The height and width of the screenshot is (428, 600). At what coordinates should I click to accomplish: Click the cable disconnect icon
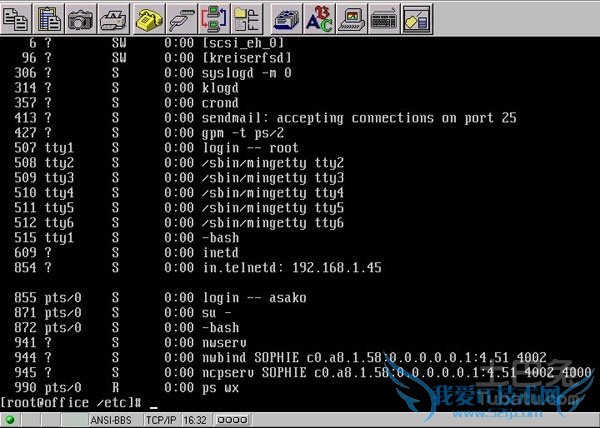pos(181,19)
